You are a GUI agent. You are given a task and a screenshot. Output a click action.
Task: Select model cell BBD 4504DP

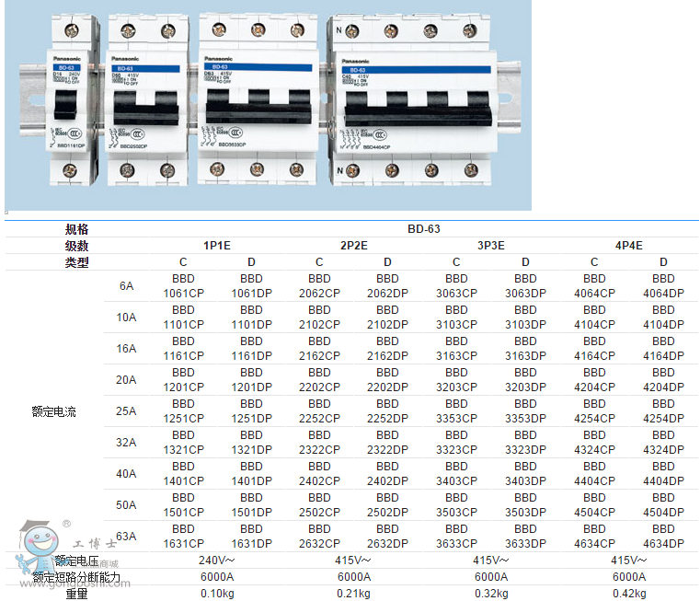point(663,505)
